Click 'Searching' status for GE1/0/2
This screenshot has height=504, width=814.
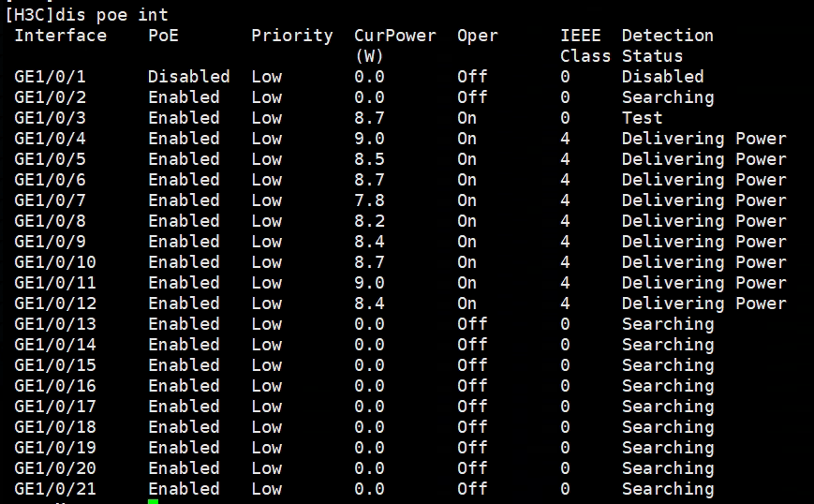coord(667,97)
